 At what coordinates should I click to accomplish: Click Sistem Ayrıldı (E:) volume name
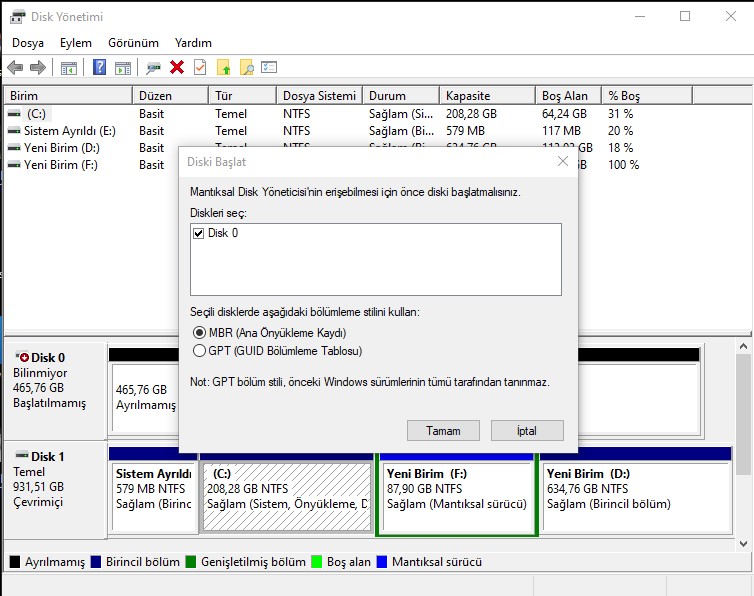pos(70,131)
